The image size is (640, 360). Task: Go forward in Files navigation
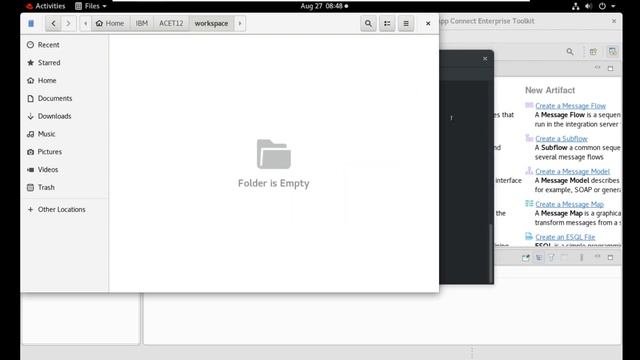[69, 24]
